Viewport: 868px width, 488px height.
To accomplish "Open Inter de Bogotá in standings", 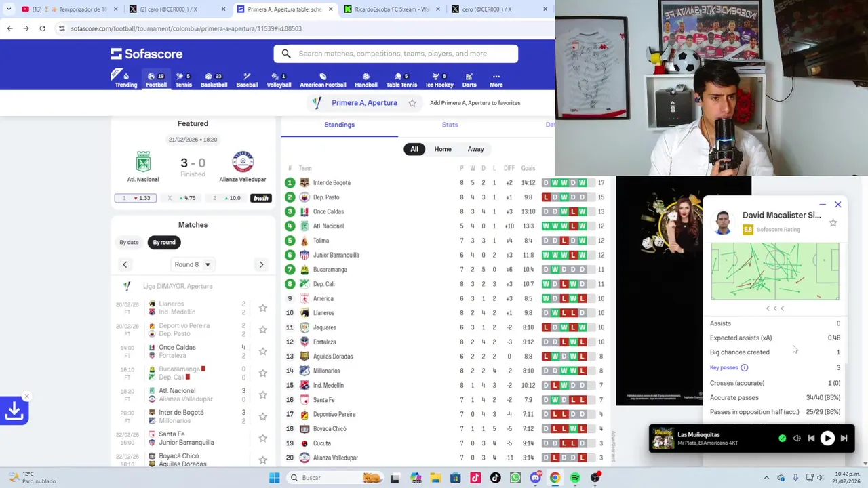I will (x=332, y=183).
